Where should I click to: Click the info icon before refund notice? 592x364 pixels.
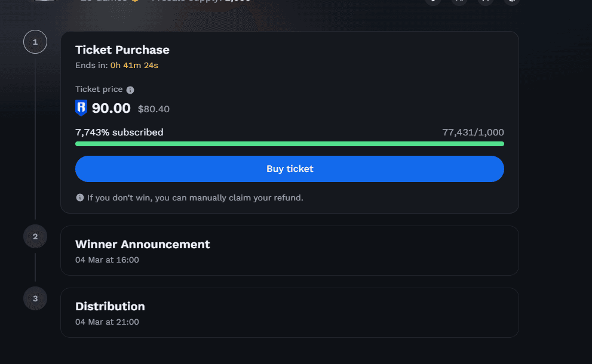pyautogui.click(x=79, y=198)
